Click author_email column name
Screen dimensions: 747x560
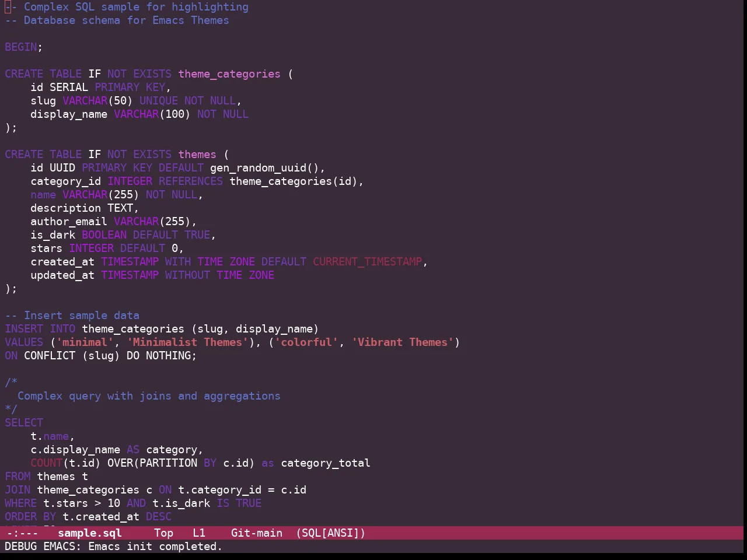tap(69, 221)
